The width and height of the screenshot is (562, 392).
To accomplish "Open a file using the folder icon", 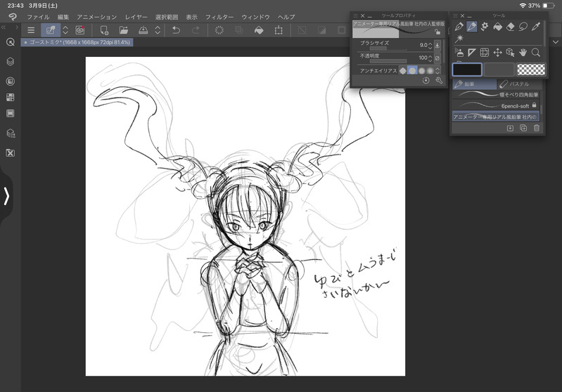I will pos(124,30).
